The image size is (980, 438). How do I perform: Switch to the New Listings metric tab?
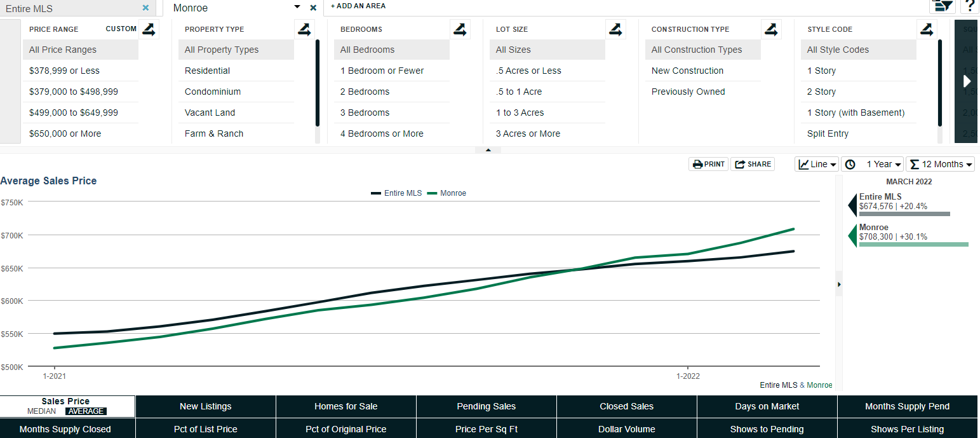206,406
